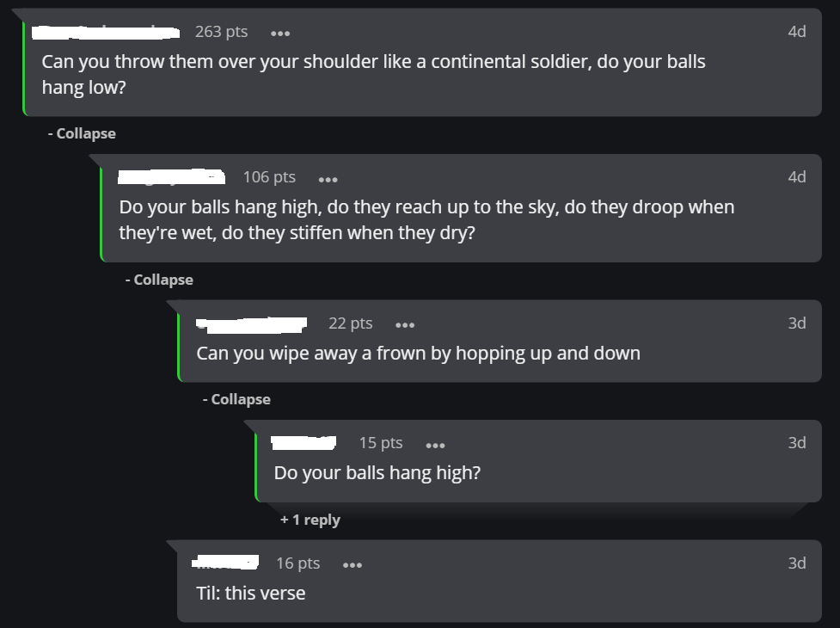Open the author profile of the 106 pts comment
This screenshot has width=840, height=628.
(172, 177)
